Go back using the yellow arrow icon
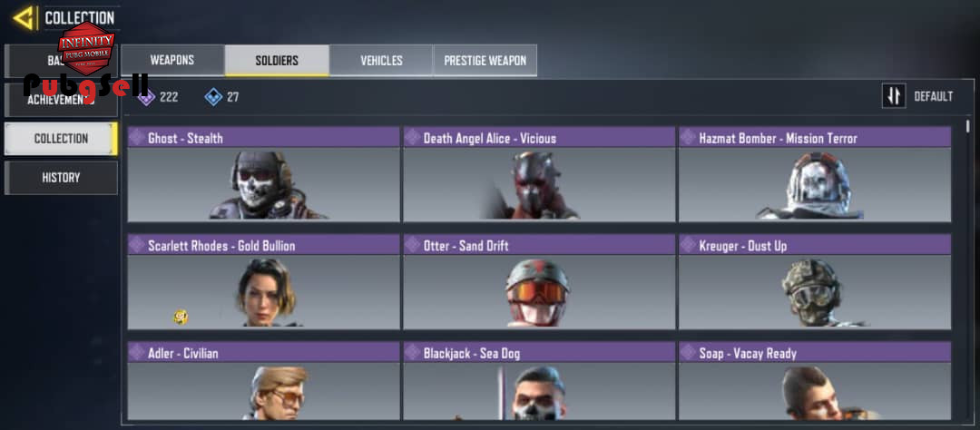 [24, 18]
